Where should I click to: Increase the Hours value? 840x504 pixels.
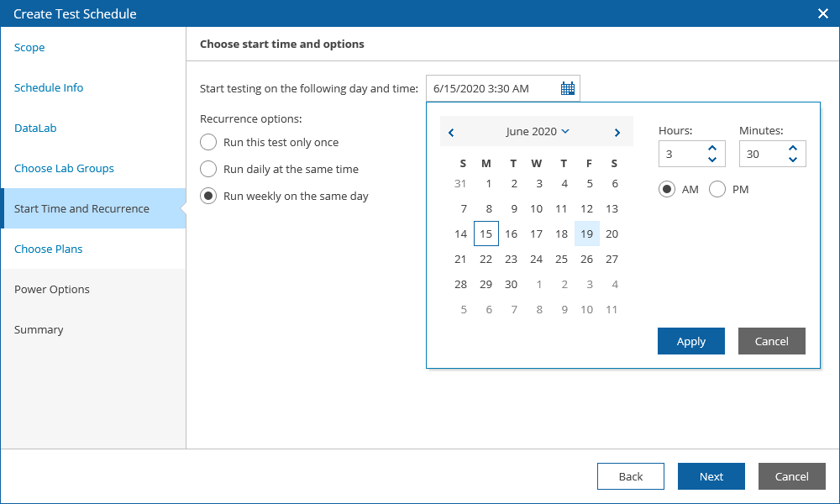tap(712, 149)
